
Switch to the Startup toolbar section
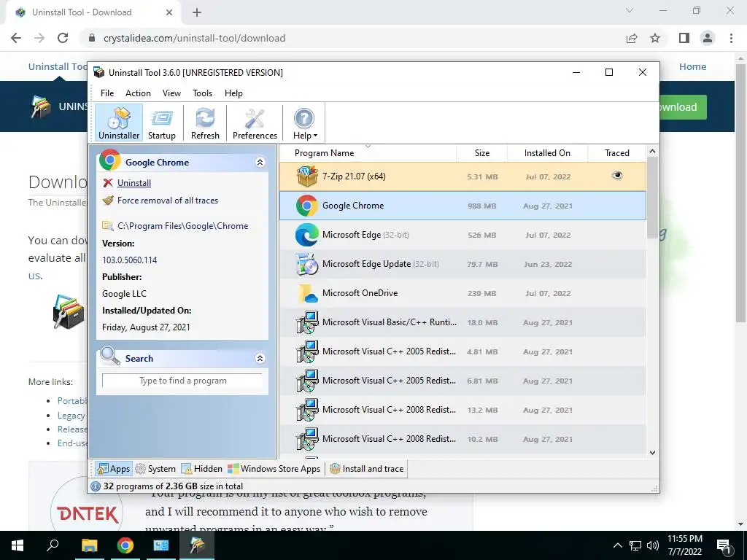coord(161,122)
